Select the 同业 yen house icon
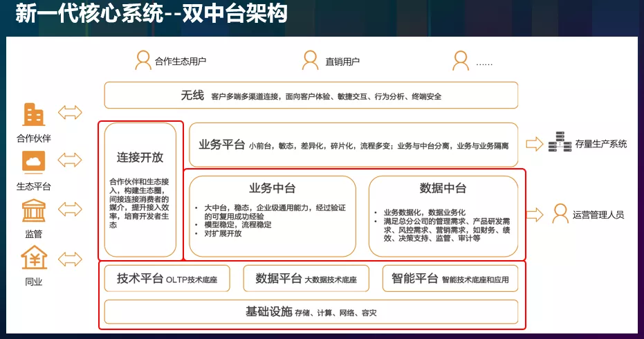644x339 pixels. click(x=34, y=257)
